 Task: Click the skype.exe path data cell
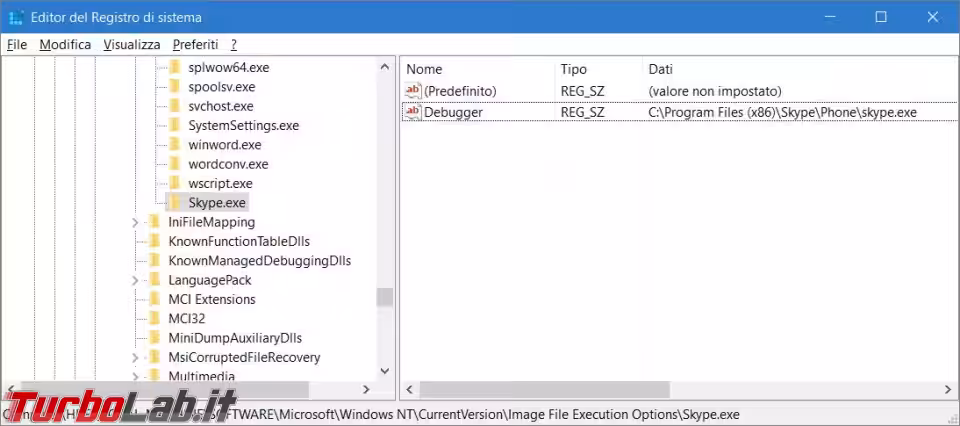click(782, 112)
